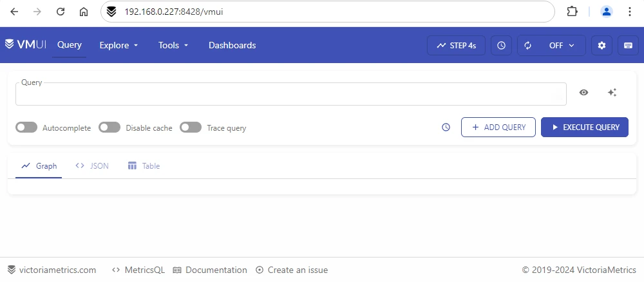This screenshot has height=282, width=644.
Task: Open settings via the gear icon
Action: coord(601,45)
